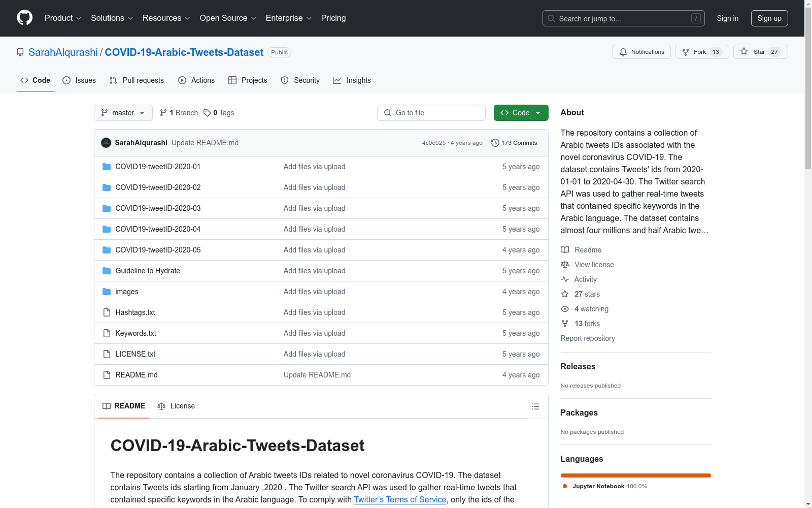
Task: Switch to the Pull requests tab
Action: (137, 80)
